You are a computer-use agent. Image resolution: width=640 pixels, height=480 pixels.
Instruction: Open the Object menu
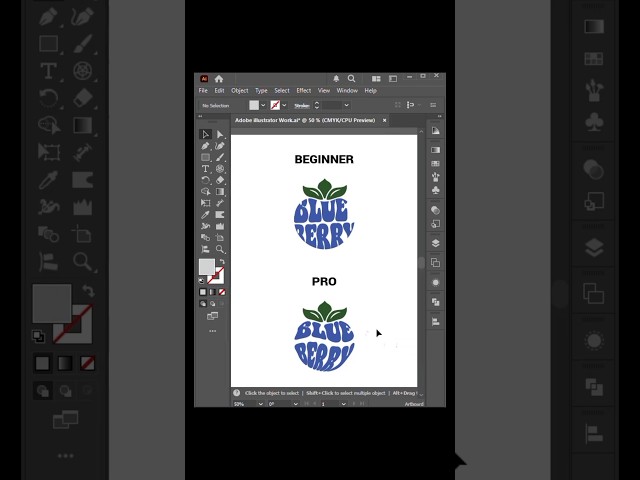[240, 91]
